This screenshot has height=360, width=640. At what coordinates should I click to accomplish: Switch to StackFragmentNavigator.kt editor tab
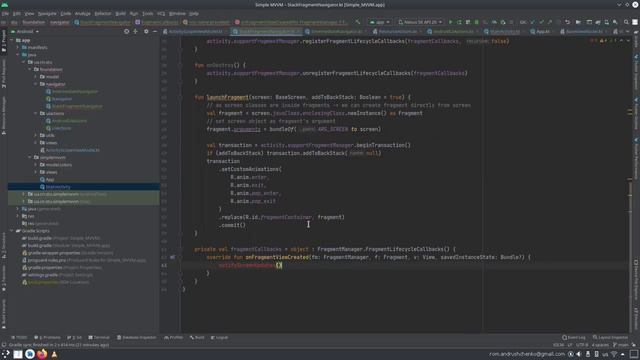[267, 31]
